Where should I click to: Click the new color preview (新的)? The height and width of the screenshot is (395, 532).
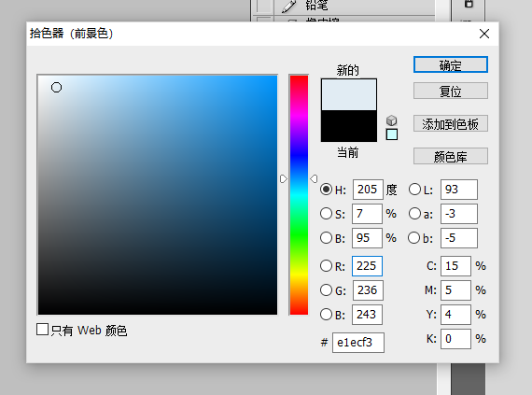pos(349,94)
